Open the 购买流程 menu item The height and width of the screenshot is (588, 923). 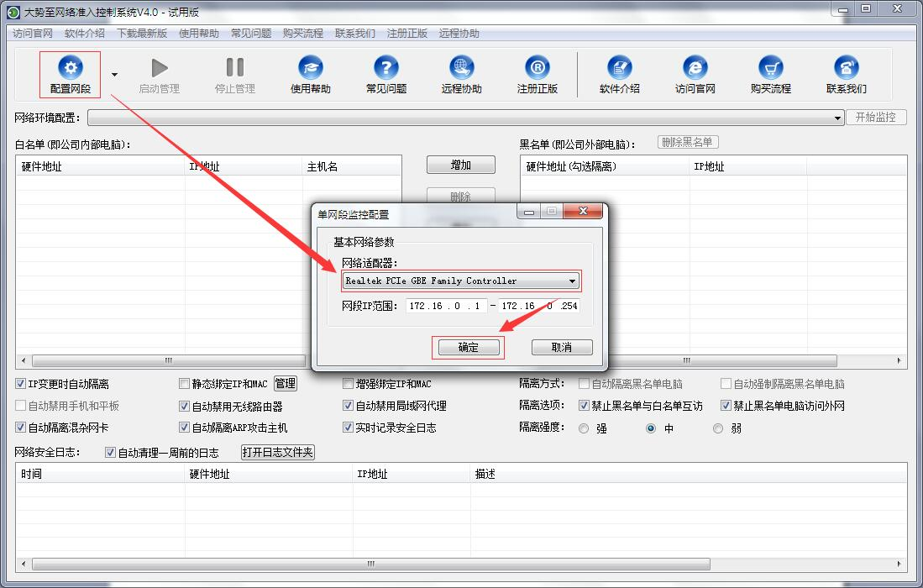pyautogui.click(x=303, y=34)
